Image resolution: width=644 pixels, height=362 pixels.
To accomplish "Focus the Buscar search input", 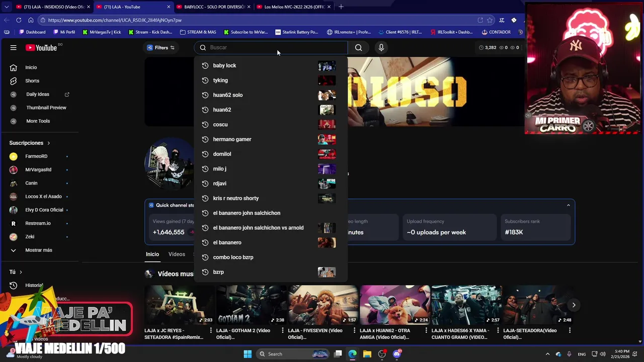I will 271,47.
